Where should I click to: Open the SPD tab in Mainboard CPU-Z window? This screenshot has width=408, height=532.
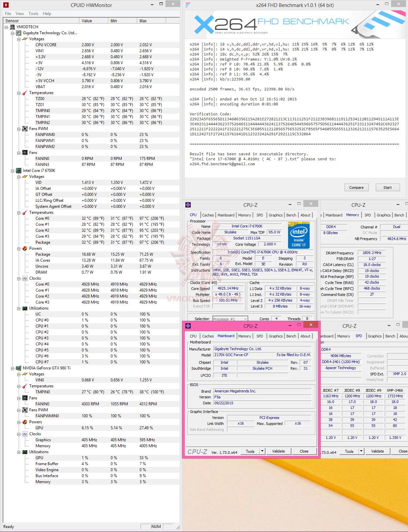pos(260,336)
